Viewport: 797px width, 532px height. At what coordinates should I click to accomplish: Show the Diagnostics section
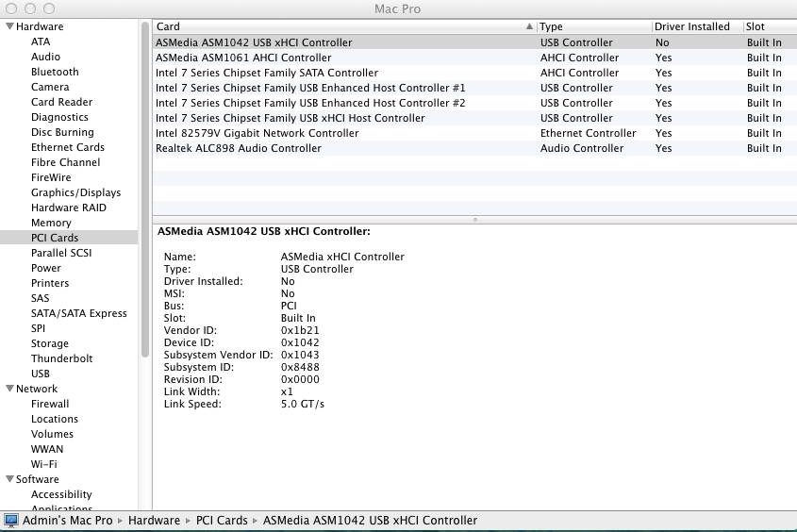pos(59,117)
